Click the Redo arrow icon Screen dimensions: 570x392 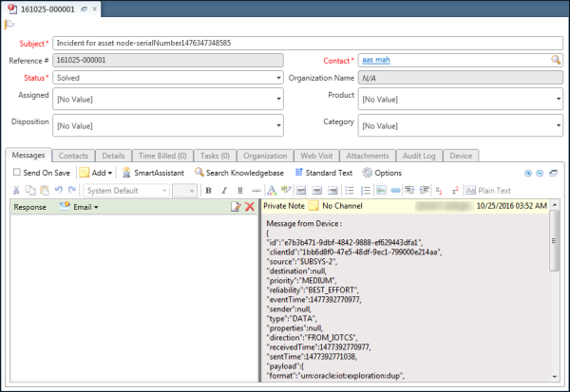point(72,190)
